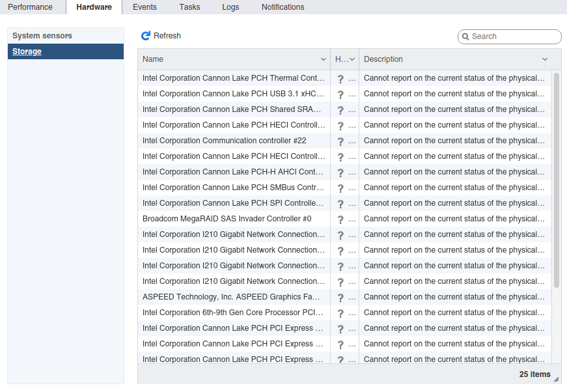Image resolution: width=567 pixels, height=392 pixels.
Task: Click status icon for Cannon Lake PCH Thermal row
Action: pos(340,79)
